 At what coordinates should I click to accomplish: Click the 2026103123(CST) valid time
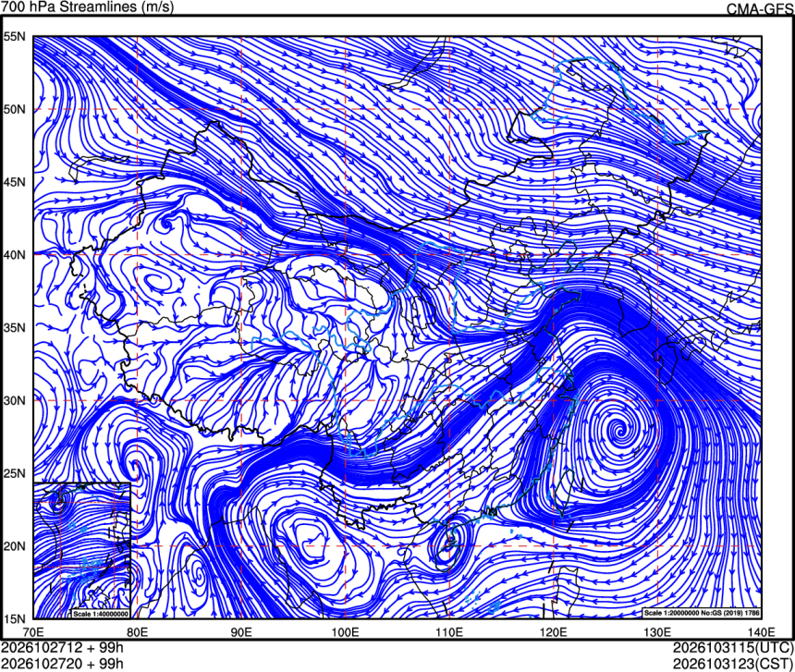(x=733, y=664)
